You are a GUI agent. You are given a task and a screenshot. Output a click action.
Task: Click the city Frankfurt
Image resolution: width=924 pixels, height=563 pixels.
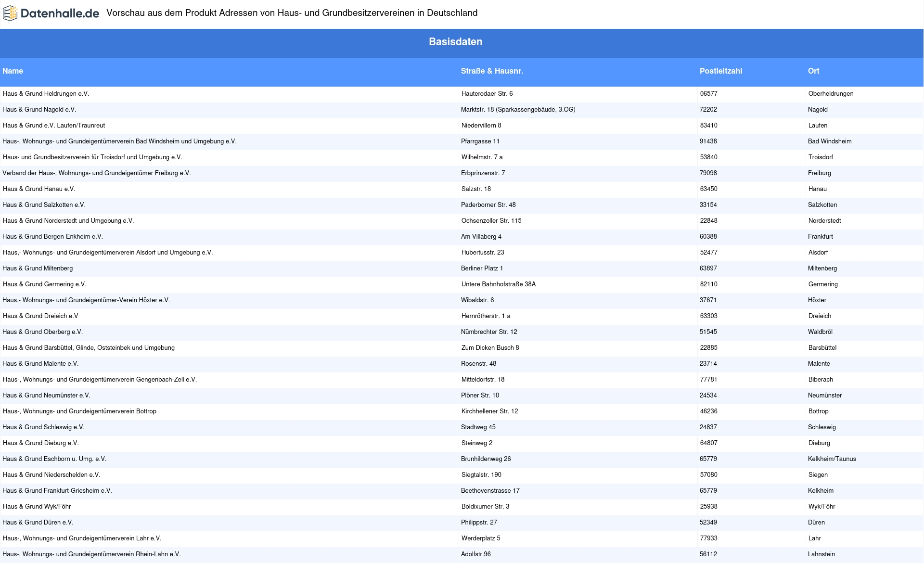point(821,237)
